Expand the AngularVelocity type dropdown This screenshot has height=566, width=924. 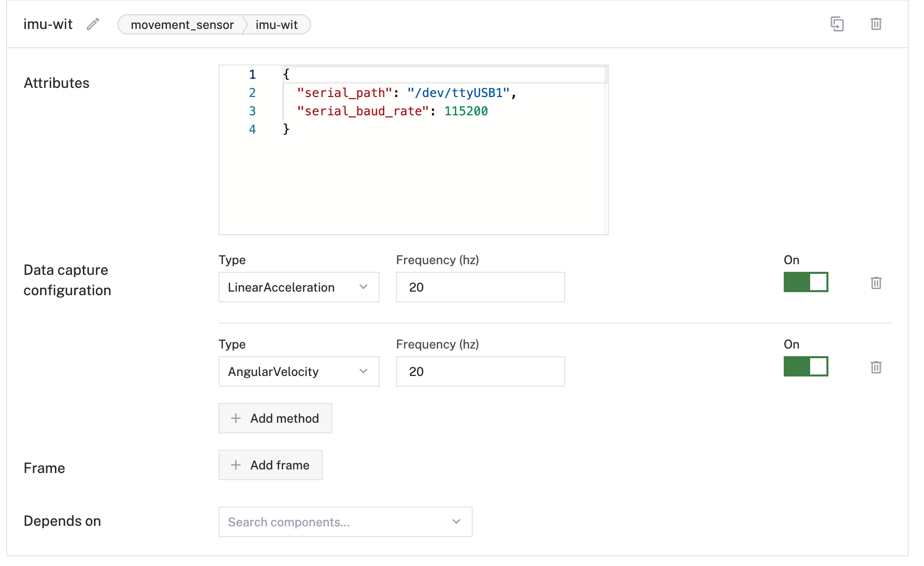point(299,371)
